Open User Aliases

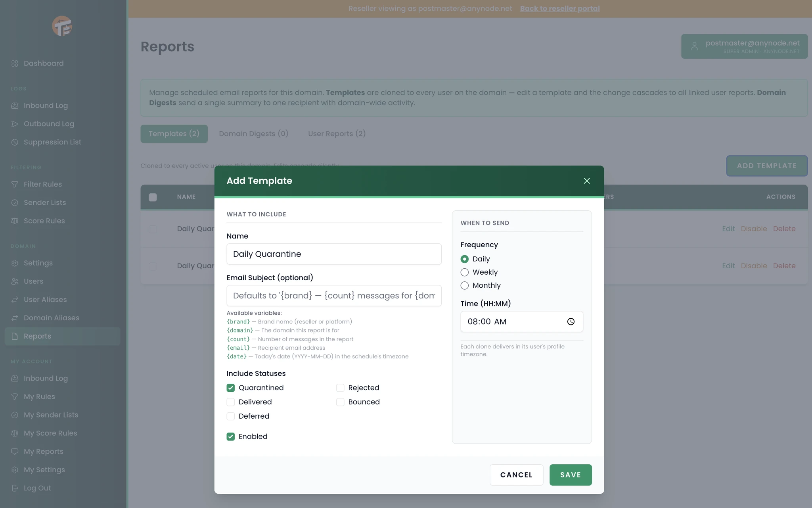click(45, 300)
